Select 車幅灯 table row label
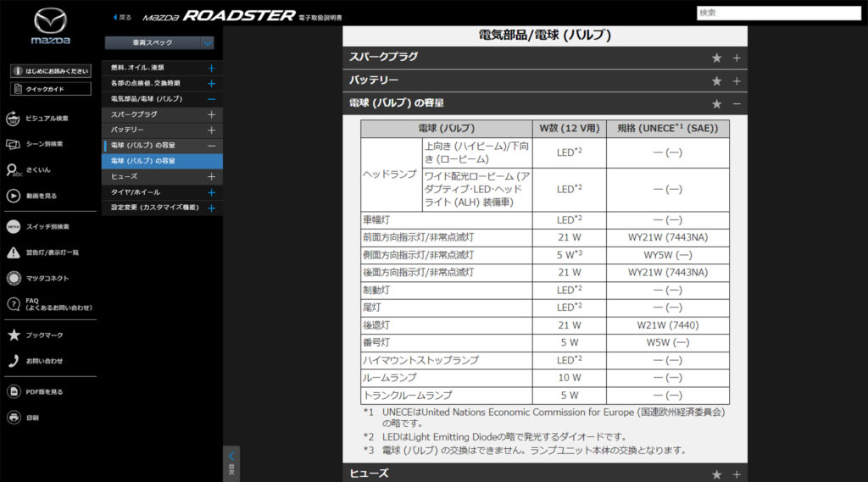The width and height of the screenshot is (868, 482). coord(376,219)
